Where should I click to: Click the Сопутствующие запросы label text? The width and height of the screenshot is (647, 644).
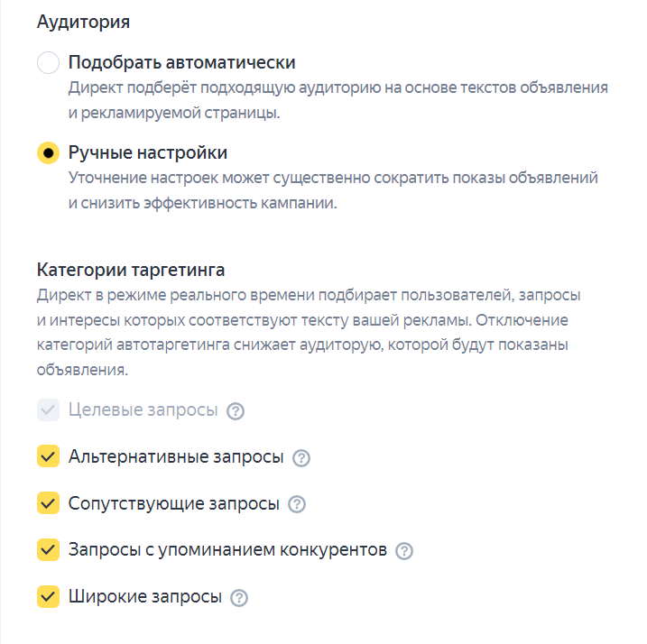[173, 503]
